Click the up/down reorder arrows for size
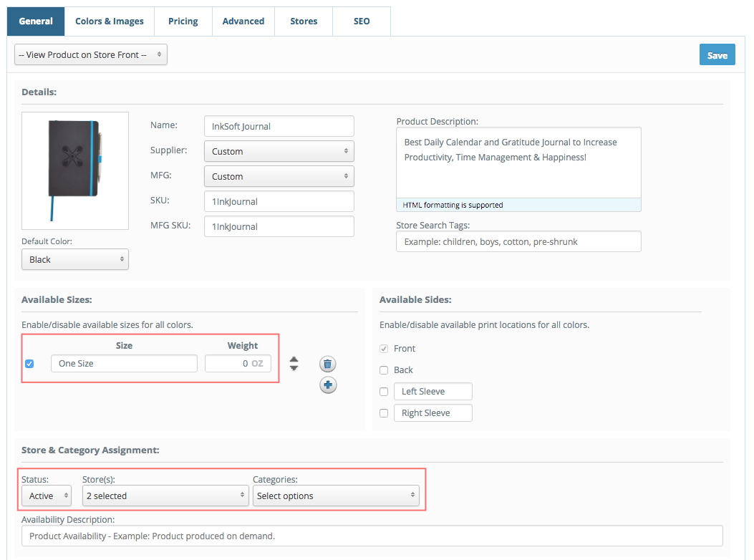Viewport: 754px width, 560px height. click(294, 364)
